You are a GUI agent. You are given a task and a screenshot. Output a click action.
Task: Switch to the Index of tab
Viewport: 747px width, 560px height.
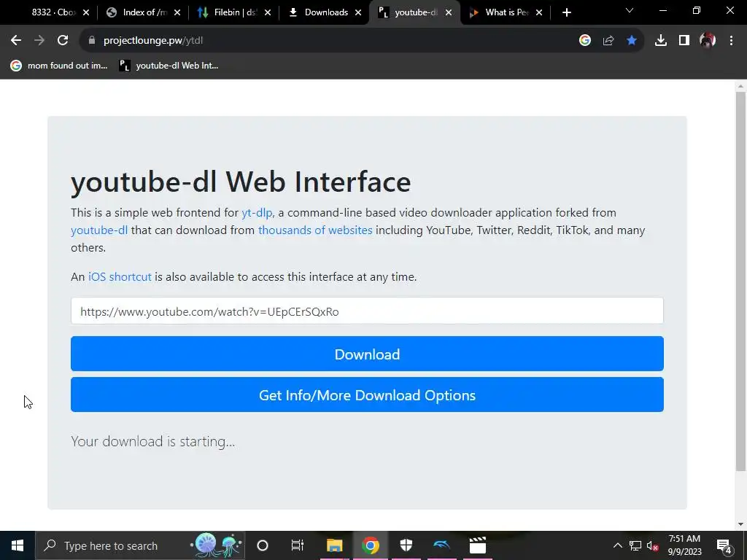click(144, 12)
